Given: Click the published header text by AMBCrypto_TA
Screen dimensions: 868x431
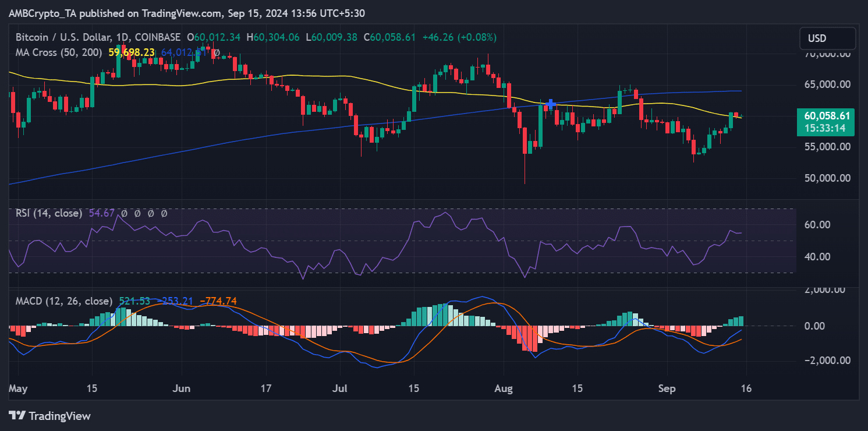Looking at the screenshot, I should pos(187,13).
